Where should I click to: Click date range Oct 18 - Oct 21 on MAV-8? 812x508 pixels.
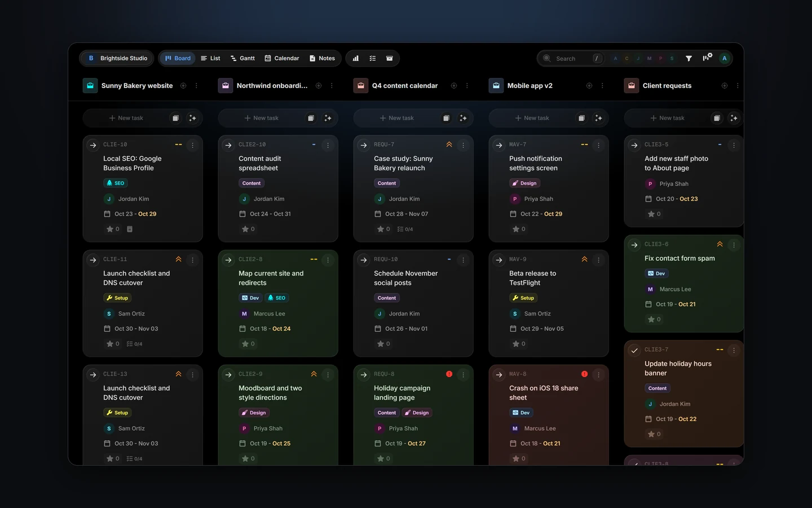(x=540, y=444)
